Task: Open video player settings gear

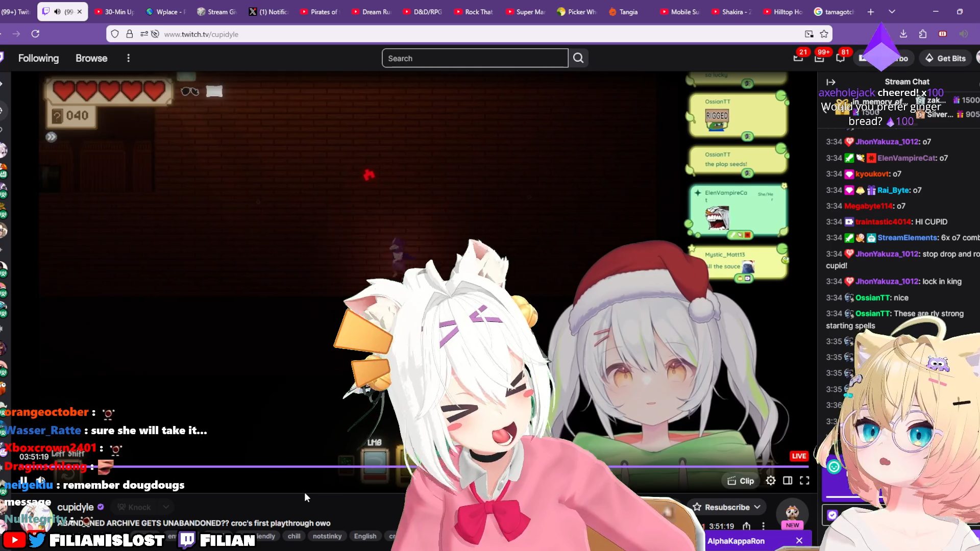Action: click(x=771, y=481)
